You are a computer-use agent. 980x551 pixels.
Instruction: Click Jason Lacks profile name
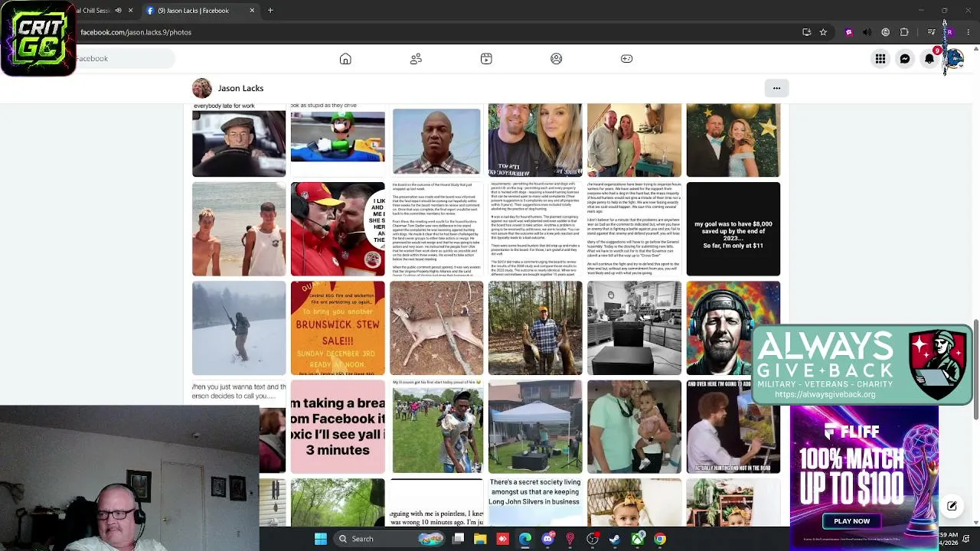coord(240,88)
